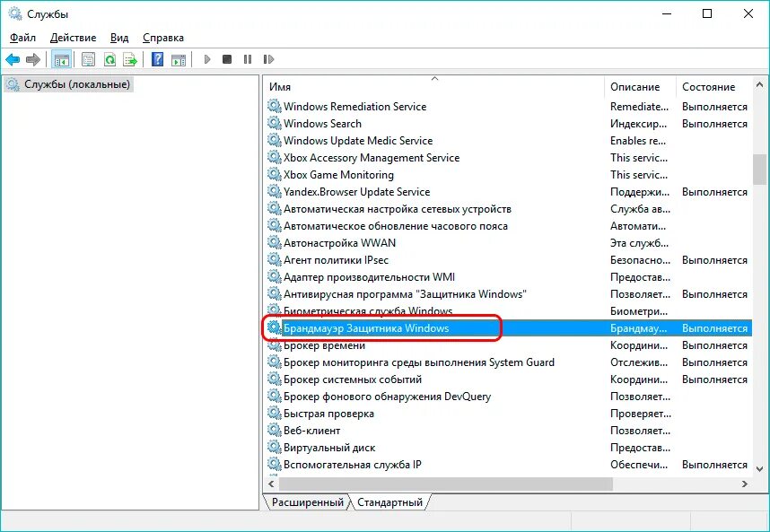Select Брокер фонового обнаружения DevQuery service
This screenshot has height=532, width=770.
(x=508, y=396)
